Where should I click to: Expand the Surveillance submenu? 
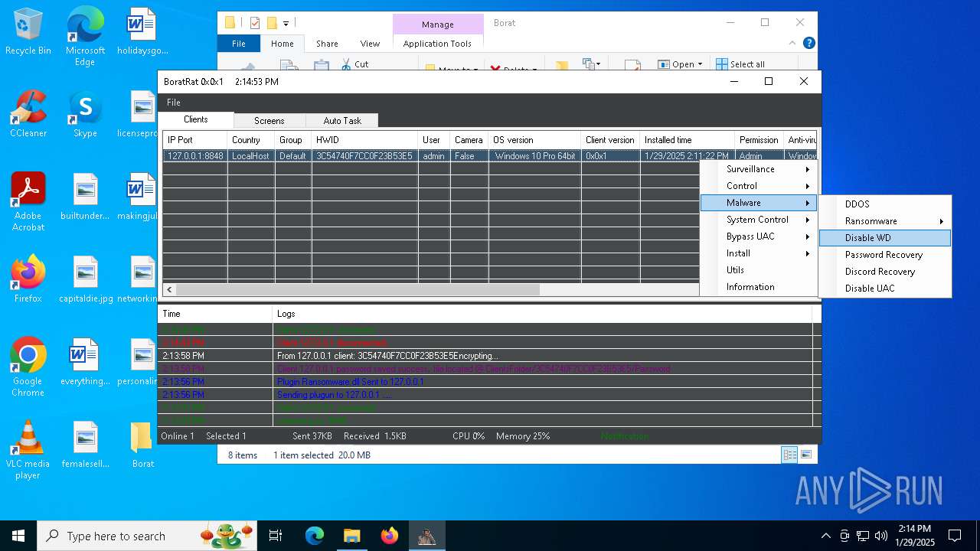point(759,169)
